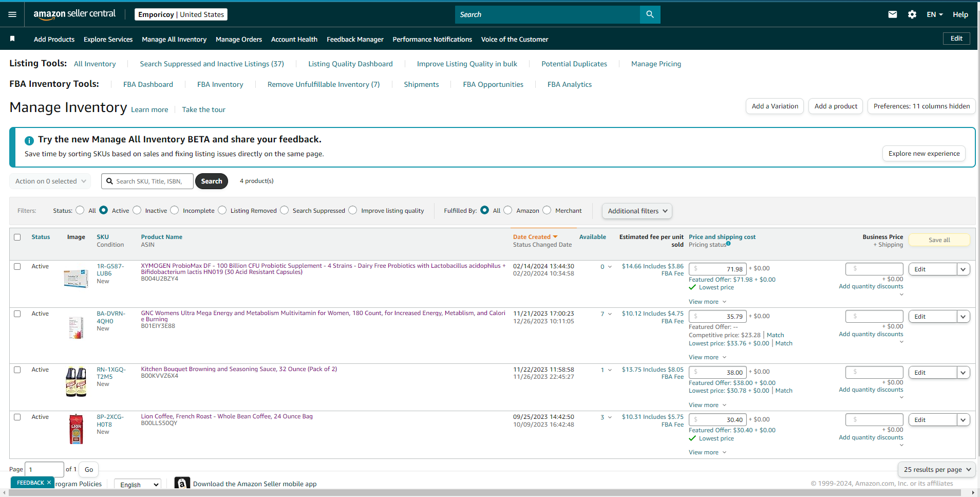
Task: Select the Listing Removed status radio
Action: 222,210
